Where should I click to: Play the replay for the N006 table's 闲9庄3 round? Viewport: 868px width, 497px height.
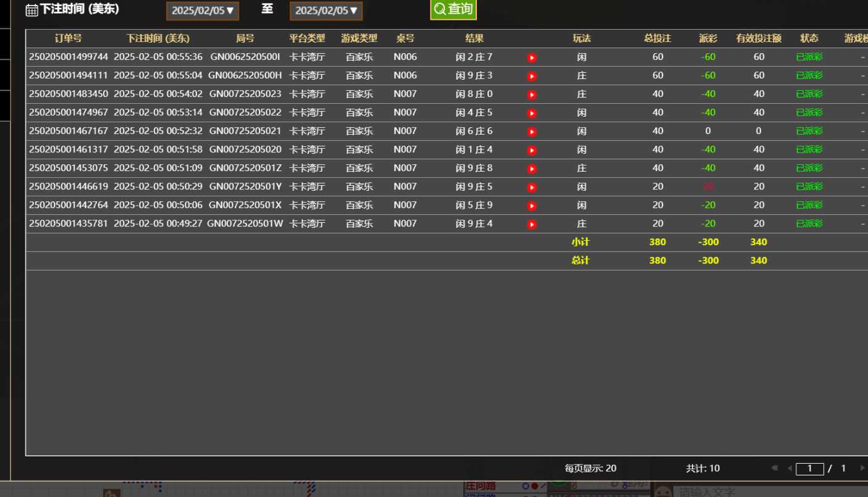[532, 75]
